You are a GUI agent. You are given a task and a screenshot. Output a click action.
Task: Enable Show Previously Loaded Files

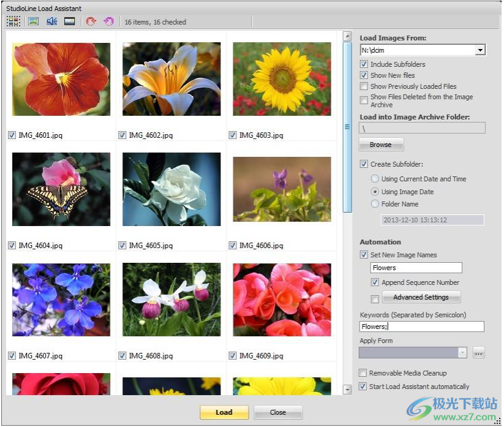click(364, 86)
